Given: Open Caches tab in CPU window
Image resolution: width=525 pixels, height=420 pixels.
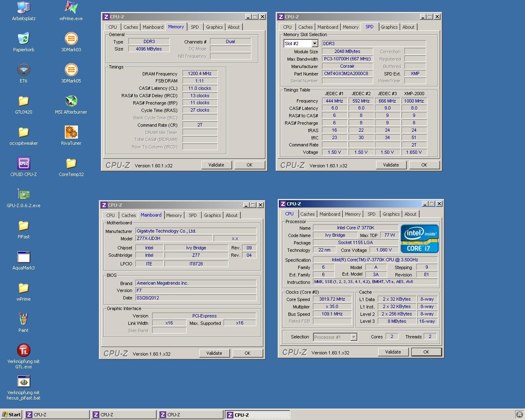Looking at the screenshot, I should 308,214.
